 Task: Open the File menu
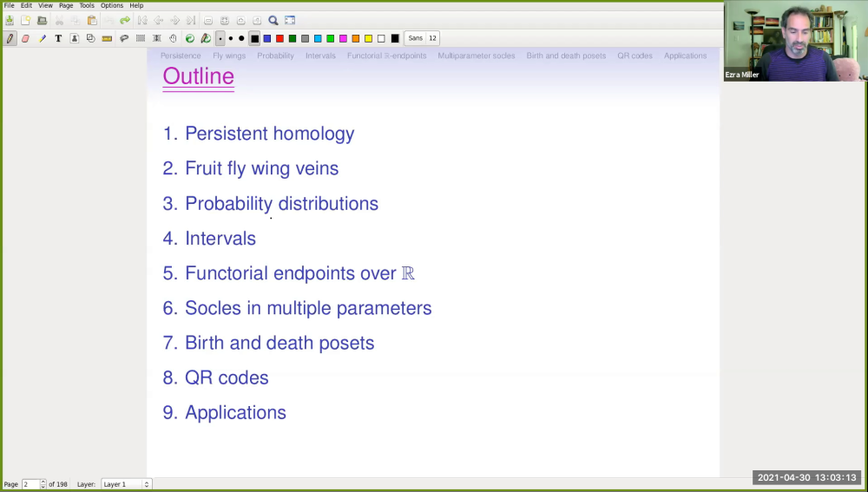pos(9,5)
